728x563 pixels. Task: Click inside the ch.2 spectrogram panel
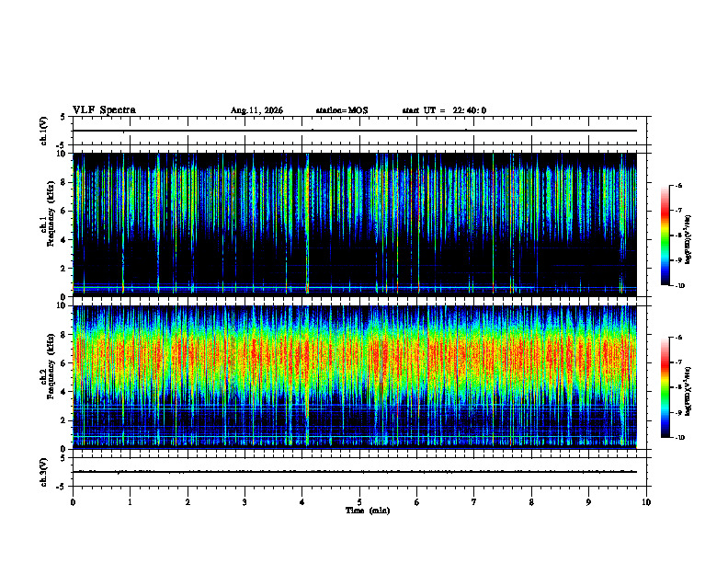[x=355, y=377]
